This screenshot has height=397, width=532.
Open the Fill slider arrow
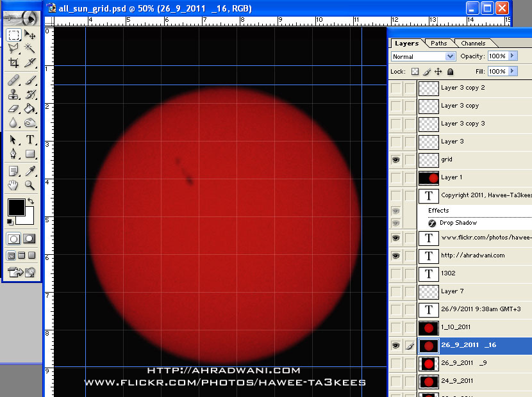pos(513,72)
